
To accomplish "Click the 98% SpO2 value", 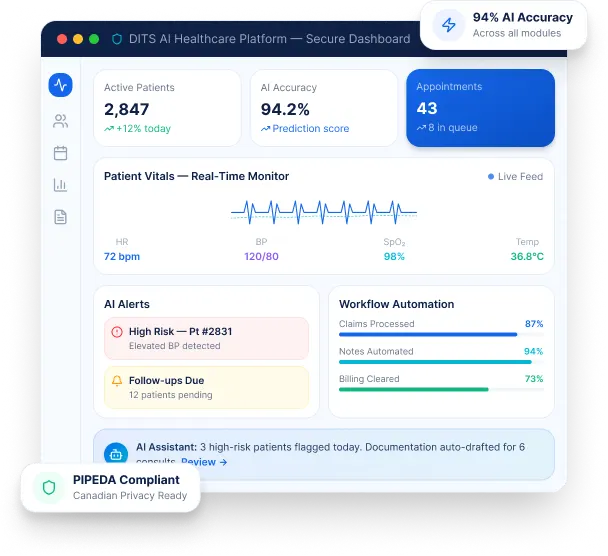I will (394, 256).
